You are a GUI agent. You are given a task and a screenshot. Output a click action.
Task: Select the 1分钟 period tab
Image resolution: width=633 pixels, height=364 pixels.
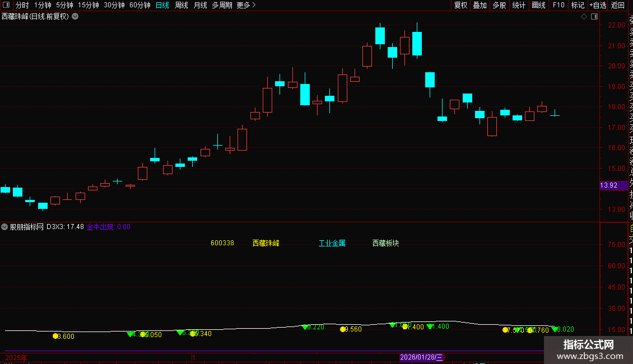point(43,5)
